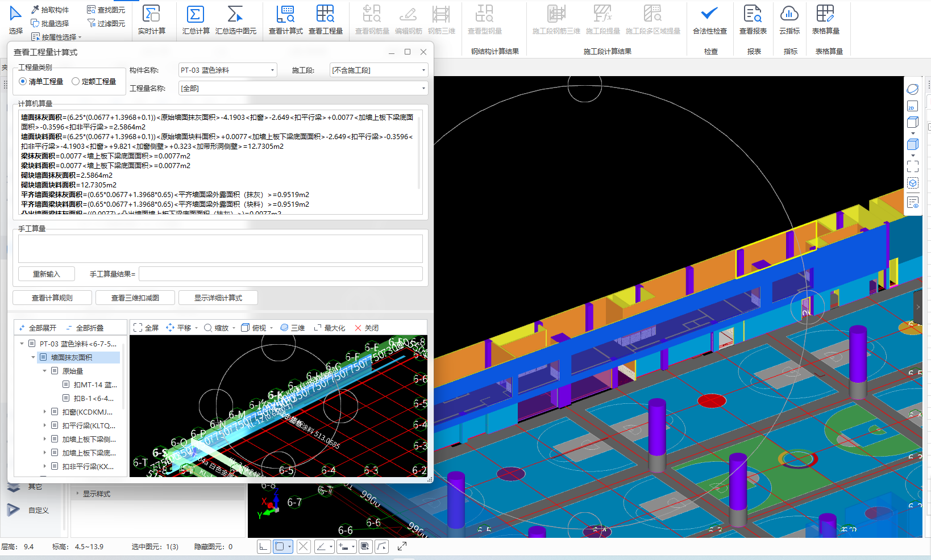This screenshot has width=931, height=560.
Task: Run 合法性检查 validity check
Action: coord(710,20)
